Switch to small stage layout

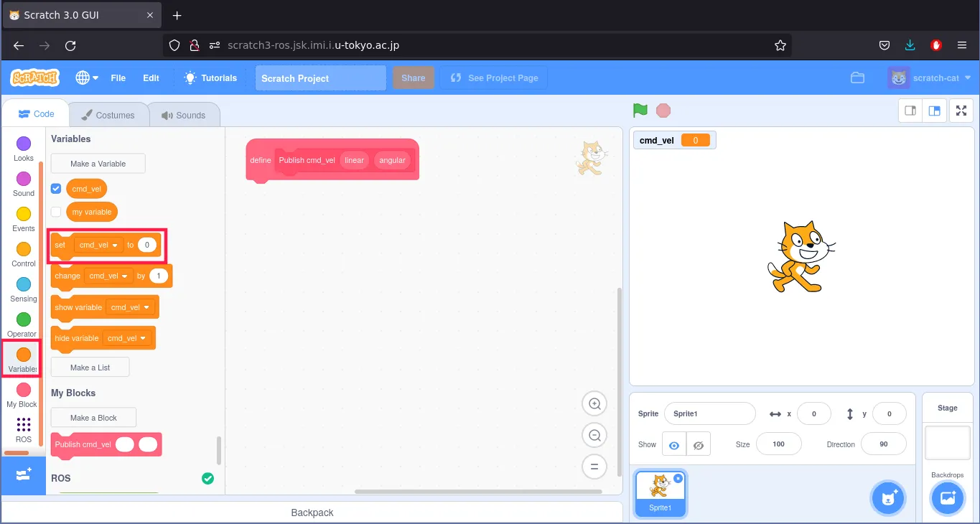[x=910, y=111]
